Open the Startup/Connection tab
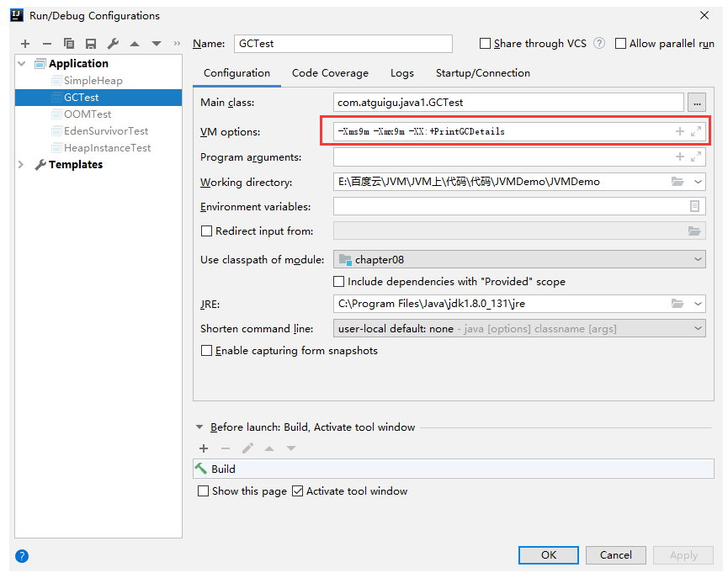 (x=483, y=73)
